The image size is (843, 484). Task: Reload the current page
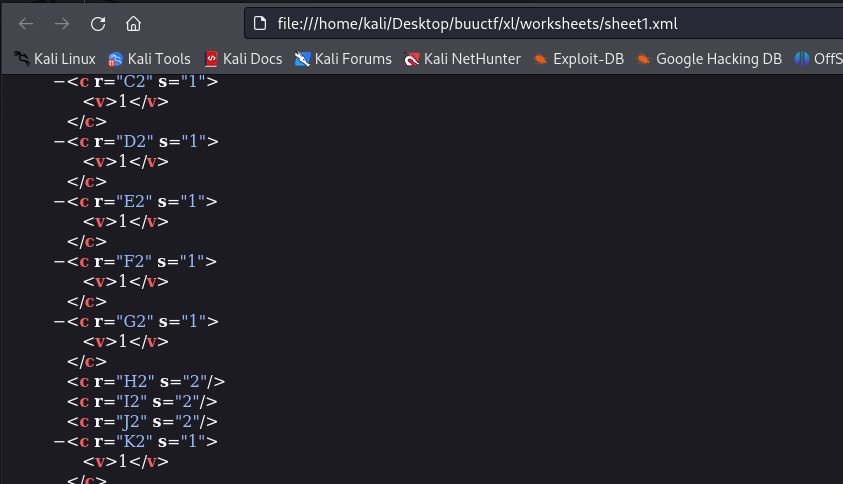click(98, 24)
